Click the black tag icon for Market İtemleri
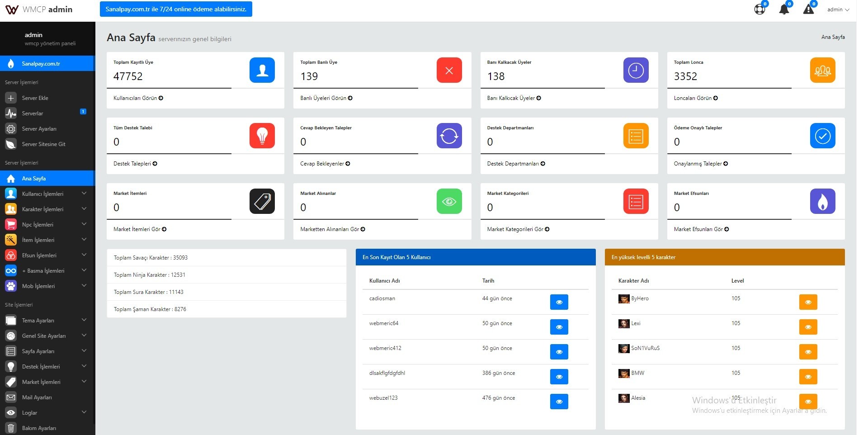The image size is (868, 435). tap(262, 201)
